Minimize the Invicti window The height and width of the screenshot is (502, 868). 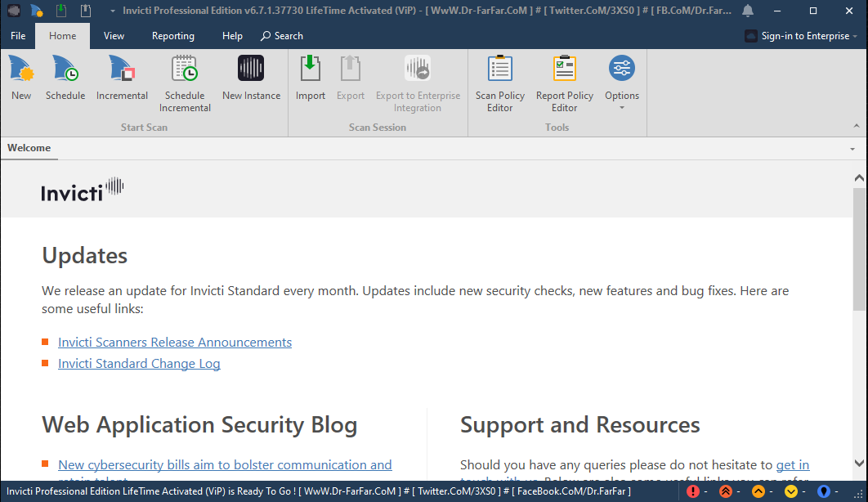point(778,11)
